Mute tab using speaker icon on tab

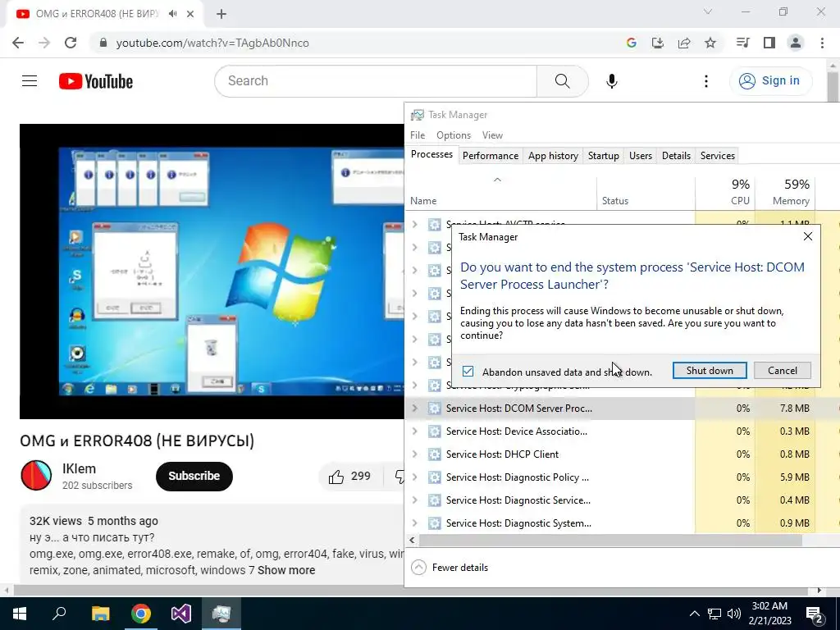point(172,14)
